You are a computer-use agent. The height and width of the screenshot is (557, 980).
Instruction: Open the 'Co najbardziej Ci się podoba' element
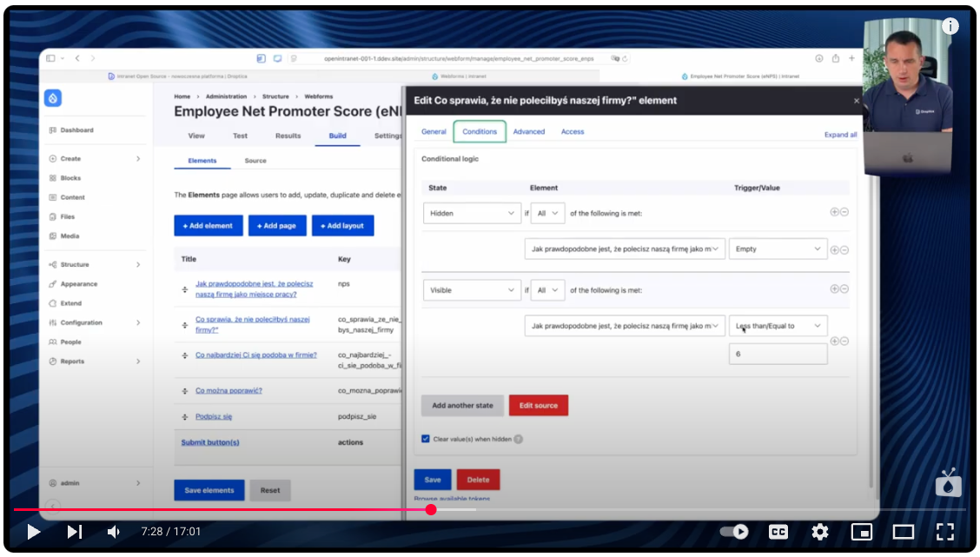256,355
